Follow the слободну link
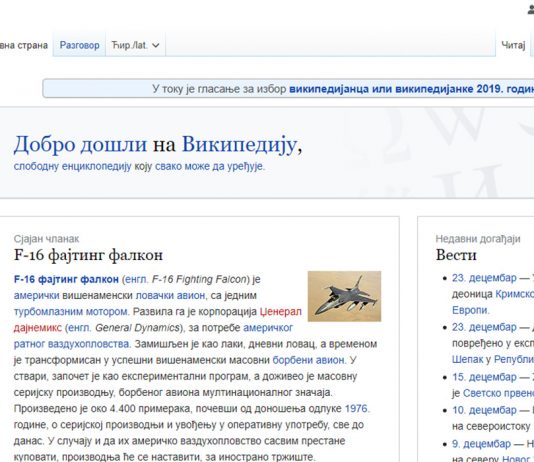This screenshot has width=534, height=462. 36,166
